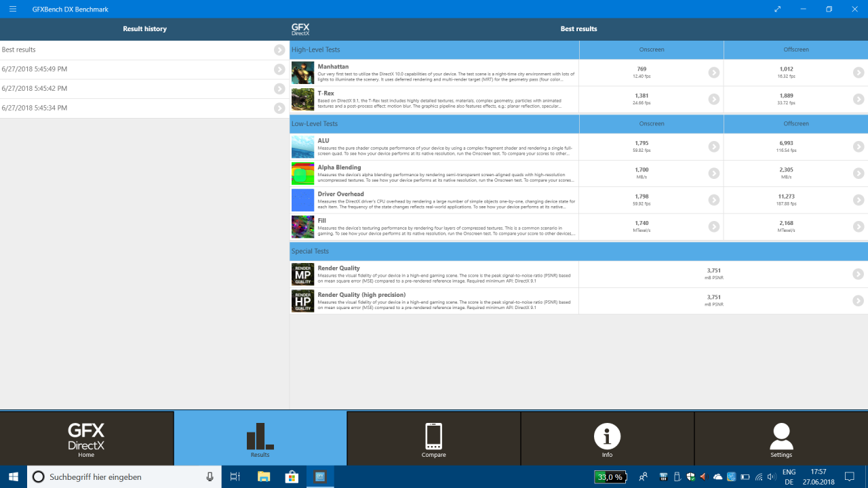Click the Driver Overhead blue thumbnail

pos(302,200)
